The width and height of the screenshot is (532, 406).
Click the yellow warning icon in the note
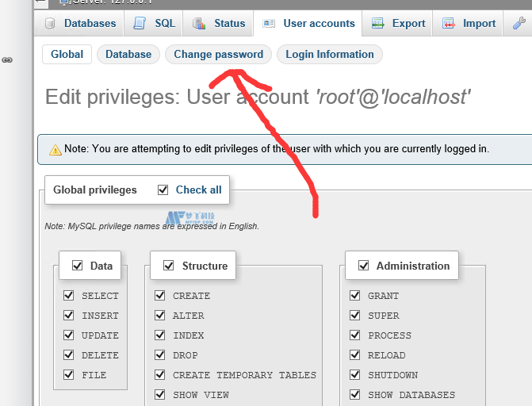pos(55,149)
